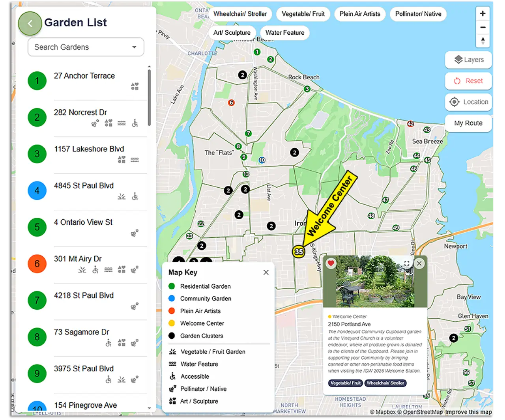505x420 pixels.
Task: Select orange garden 6 marker in list
Action: coord(37,264)
